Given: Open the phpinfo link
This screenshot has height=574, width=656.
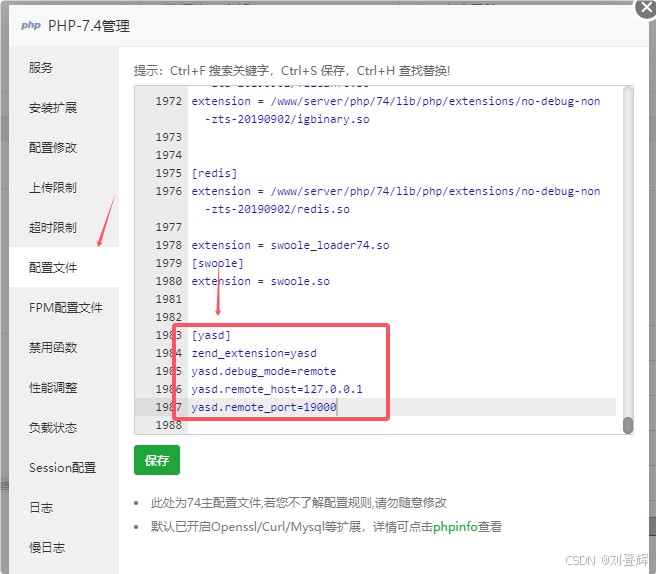Looking at the screenshot, I should pos(455,527).
